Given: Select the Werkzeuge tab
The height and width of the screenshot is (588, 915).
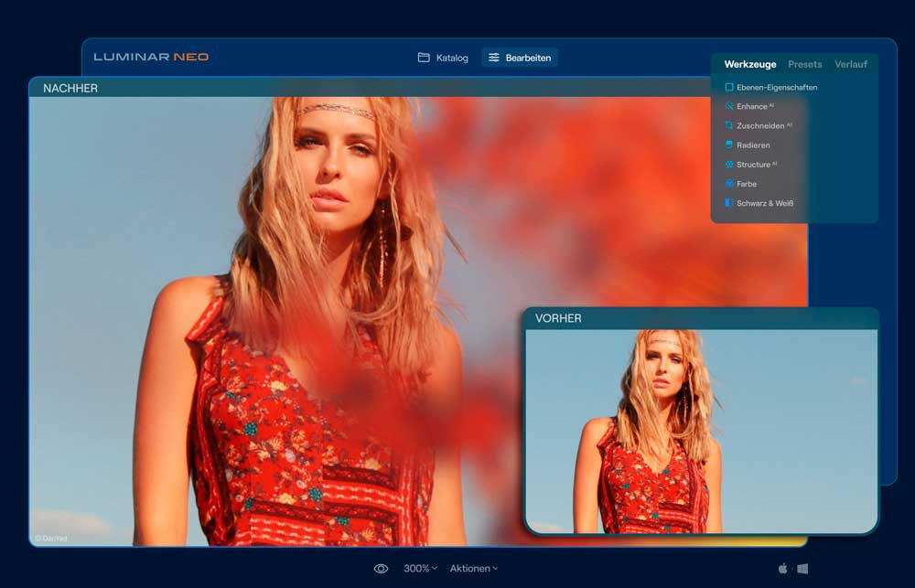Looking at the screenshot, I should (750, 64).
